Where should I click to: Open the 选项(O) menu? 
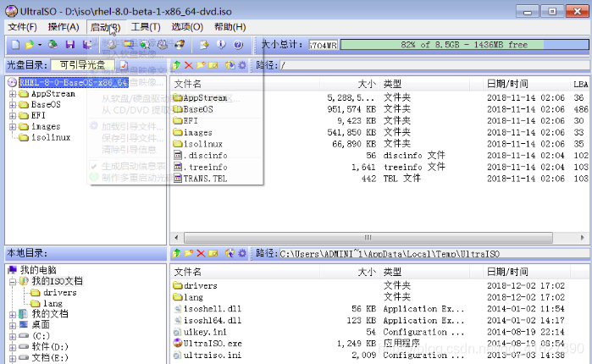tap(187, 27)
